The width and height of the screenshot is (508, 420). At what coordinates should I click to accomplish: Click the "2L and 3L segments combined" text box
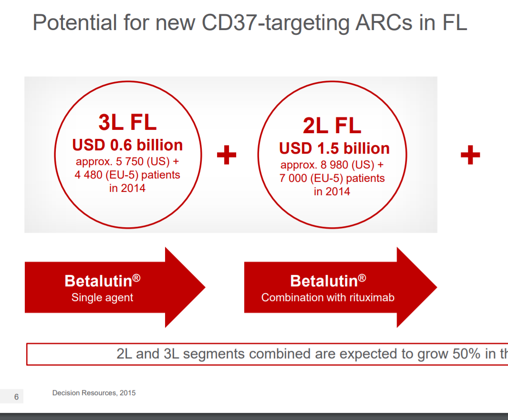pyautogui.click(x=267, y=354)
